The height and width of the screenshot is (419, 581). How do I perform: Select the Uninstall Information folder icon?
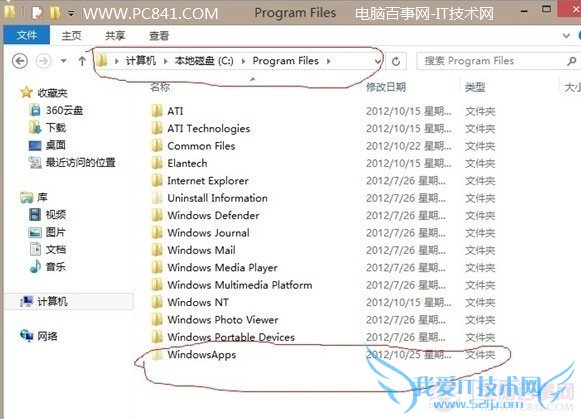point(157,197)
